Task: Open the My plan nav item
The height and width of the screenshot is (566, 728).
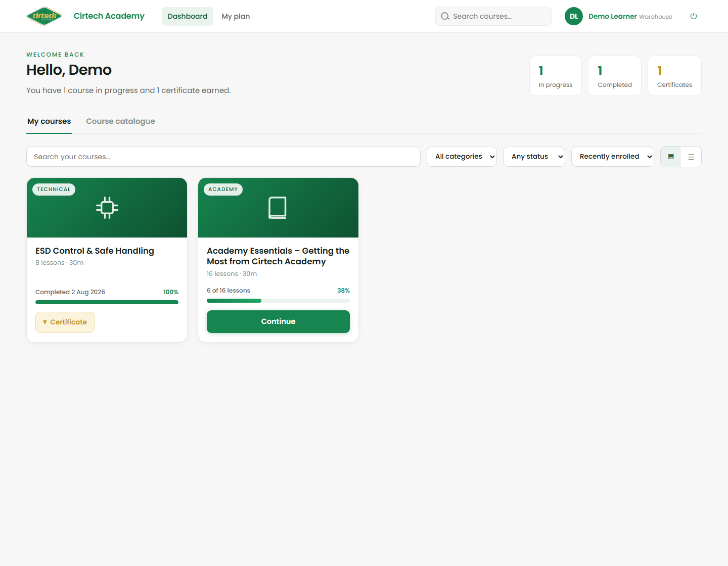Action: point(236,16)
